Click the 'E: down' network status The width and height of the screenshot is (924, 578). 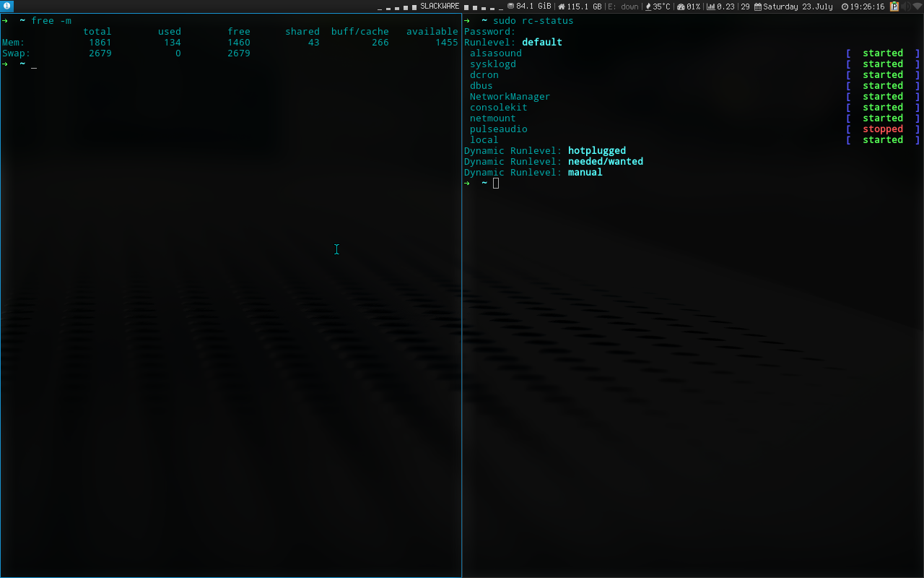[623, 7]
